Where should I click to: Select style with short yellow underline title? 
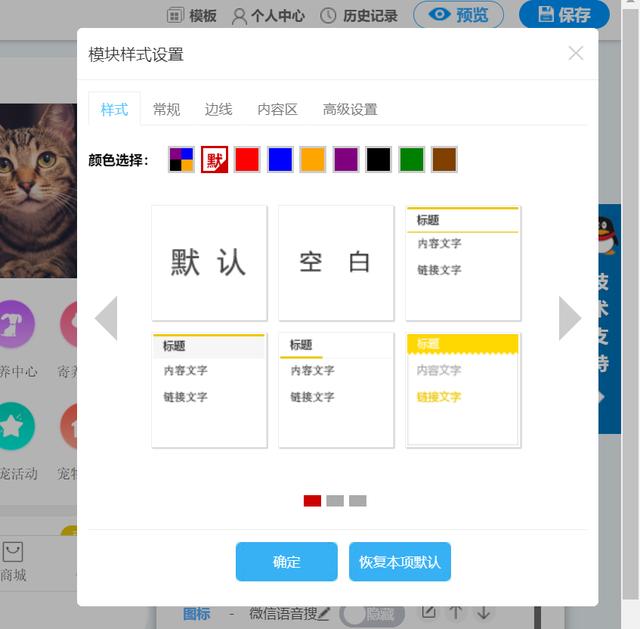click(336, 390)
